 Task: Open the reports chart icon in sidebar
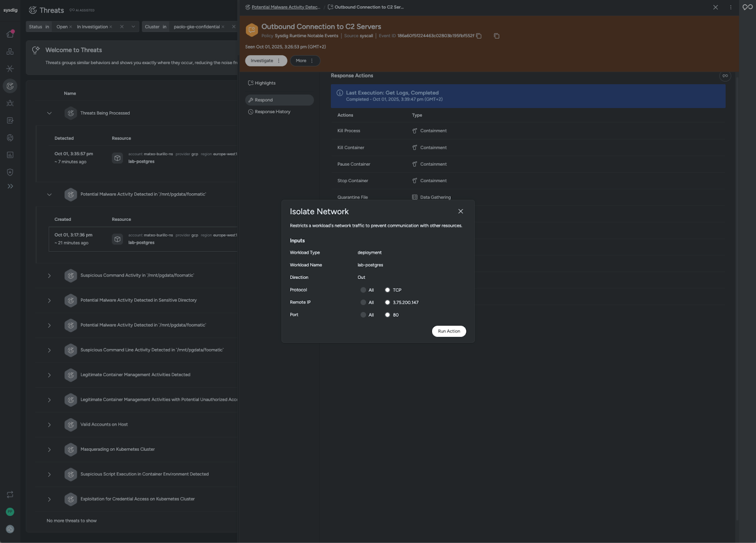[10, 155]
